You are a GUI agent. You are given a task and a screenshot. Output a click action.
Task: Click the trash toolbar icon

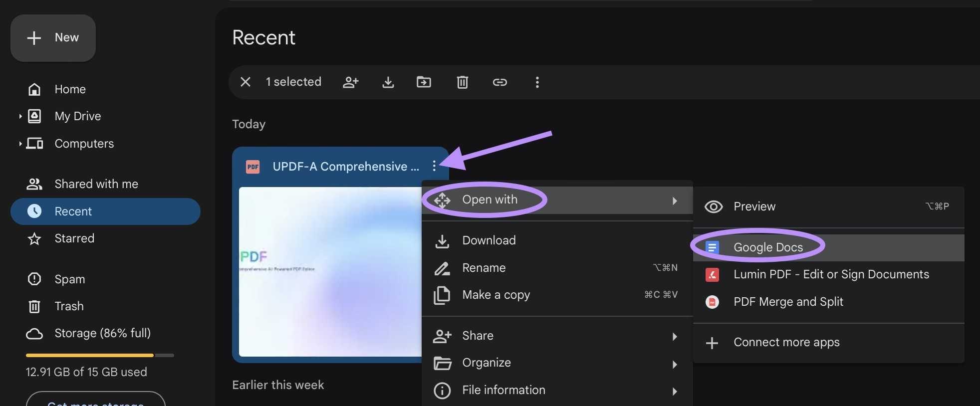(x=463, y=82)
